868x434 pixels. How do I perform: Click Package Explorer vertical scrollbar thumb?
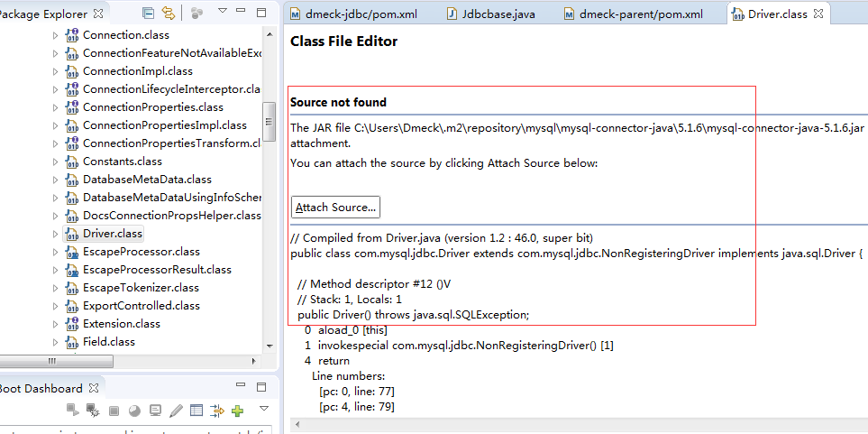269,123
